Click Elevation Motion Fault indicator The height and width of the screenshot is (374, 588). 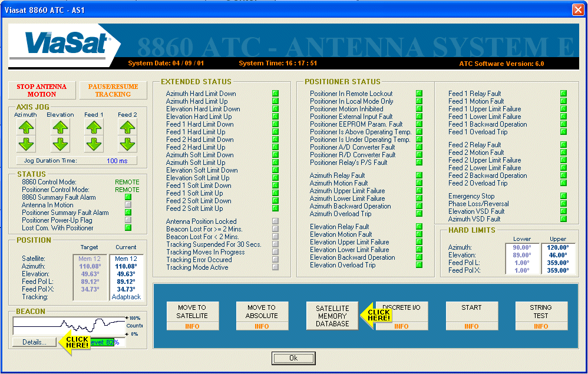click(419, 234)
